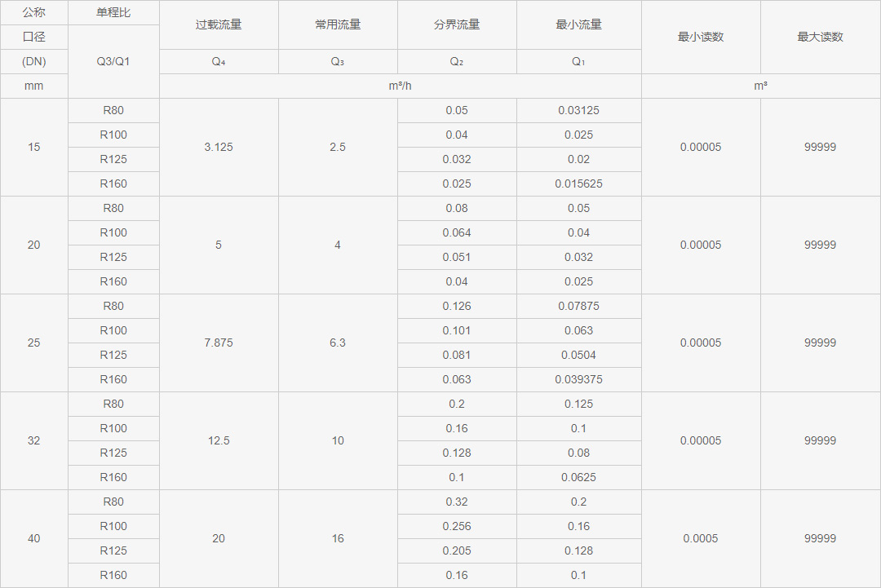Click the 最大读数 header
The height and width of the screenshot is (588, 881).
(x=819, y=37)
